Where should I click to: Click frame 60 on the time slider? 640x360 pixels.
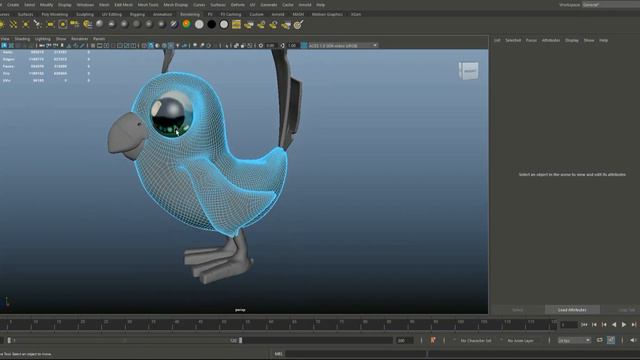[x=271, y=324]
